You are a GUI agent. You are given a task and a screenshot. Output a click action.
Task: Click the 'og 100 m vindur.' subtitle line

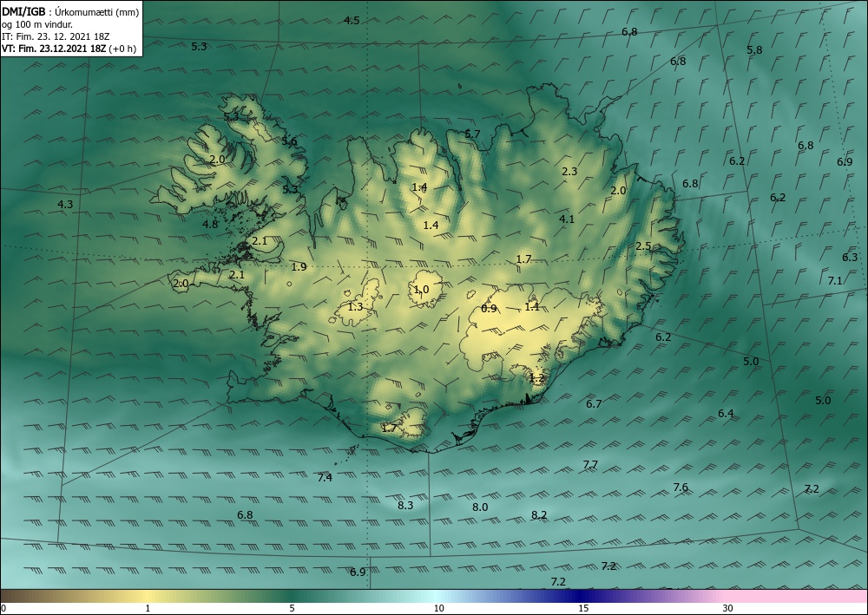(37, 25)
